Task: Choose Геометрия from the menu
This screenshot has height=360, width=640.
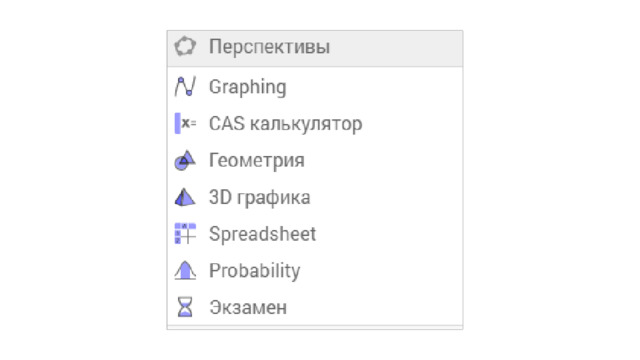Action: pos(315,160)
